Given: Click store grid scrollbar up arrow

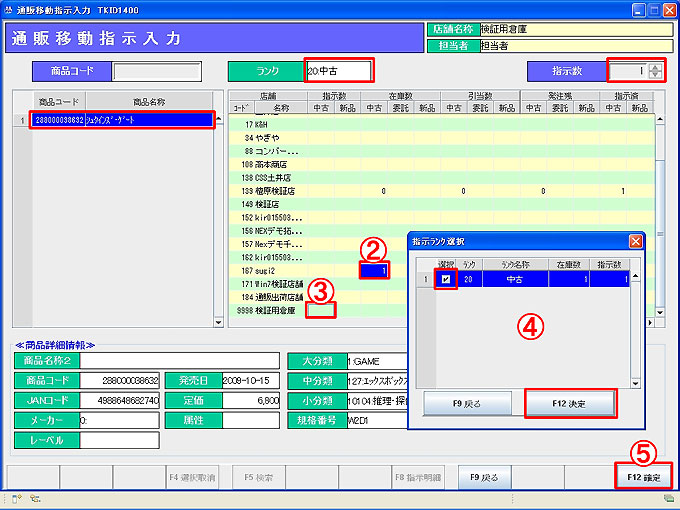Looking at the screenshot, I should [660, 119].
